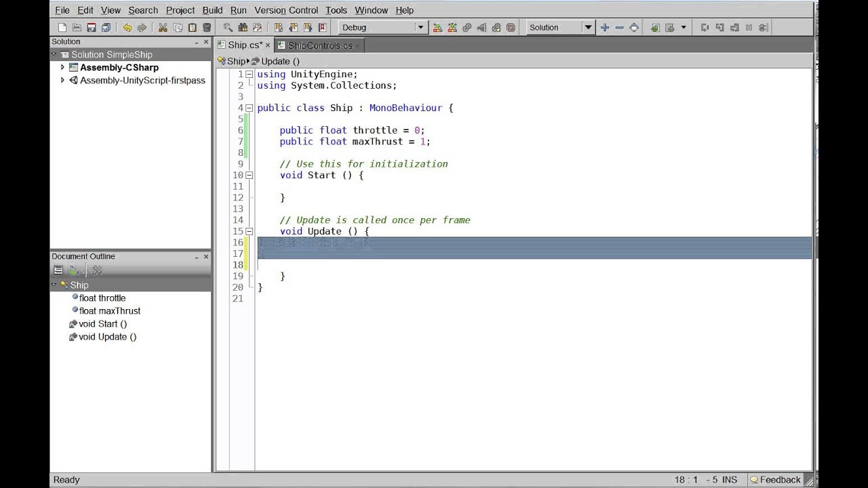Toggle fold for Update method at line 15
Screen dimensions: 868x488
click(x=249, y=231)
